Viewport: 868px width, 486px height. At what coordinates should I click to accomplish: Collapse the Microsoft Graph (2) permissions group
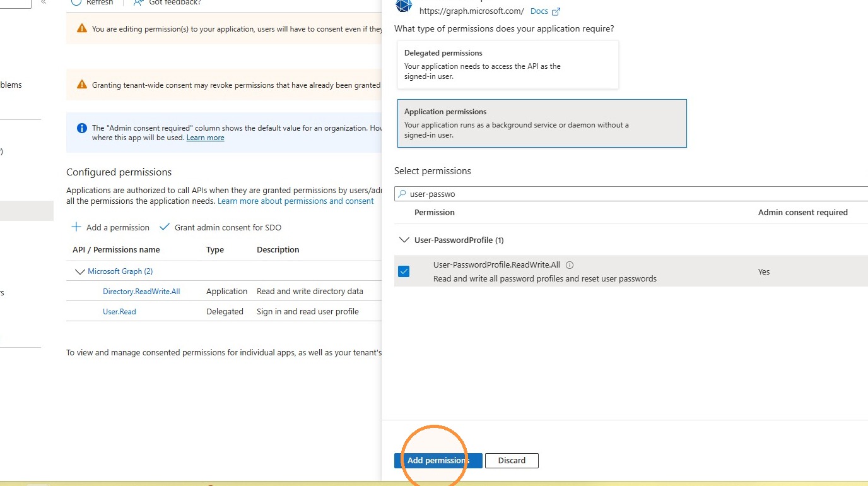coord(79,271)
